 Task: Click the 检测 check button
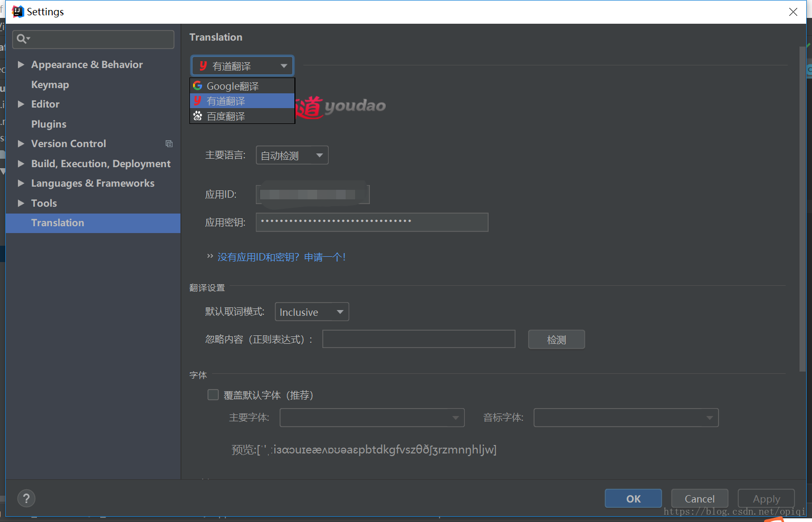(x=557, y=340)
